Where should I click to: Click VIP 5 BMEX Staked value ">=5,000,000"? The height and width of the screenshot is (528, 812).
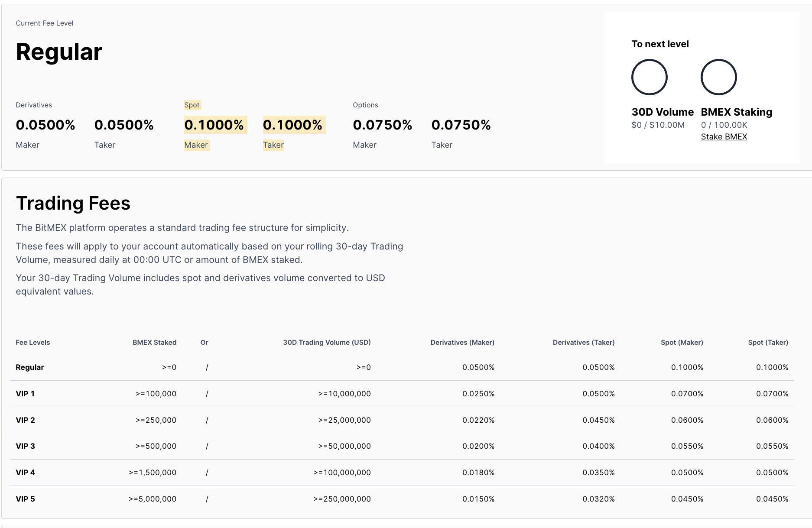pyautogui.click(x=153, y=499)
